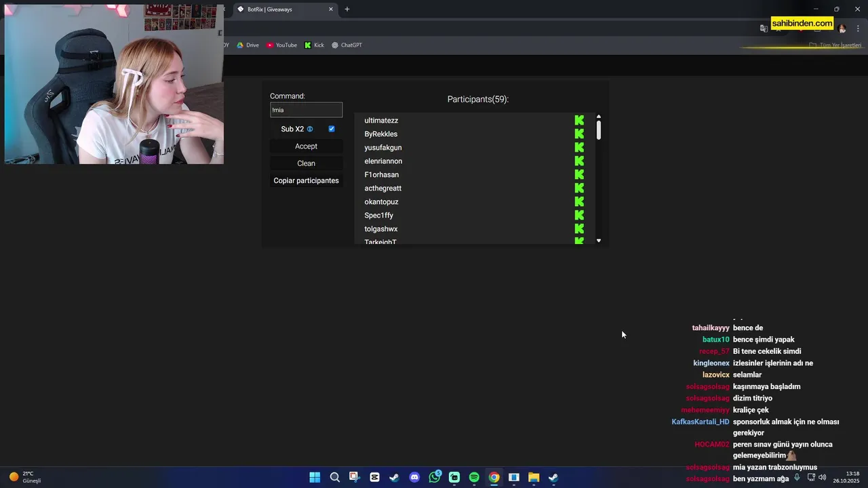Select participant elenriannon
The height and width of the screenshot is (488, 868).
pos(383,161)
